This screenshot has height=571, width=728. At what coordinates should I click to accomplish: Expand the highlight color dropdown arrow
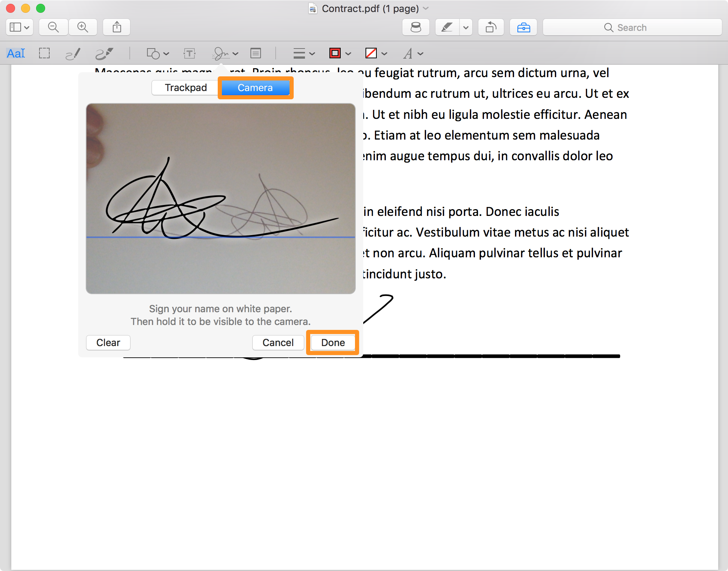(x=466, y=27)
